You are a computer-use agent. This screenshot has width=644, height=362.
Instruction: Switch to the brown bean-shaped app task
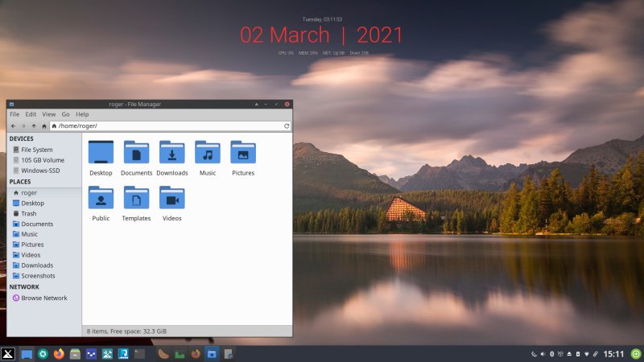point(163,354)
